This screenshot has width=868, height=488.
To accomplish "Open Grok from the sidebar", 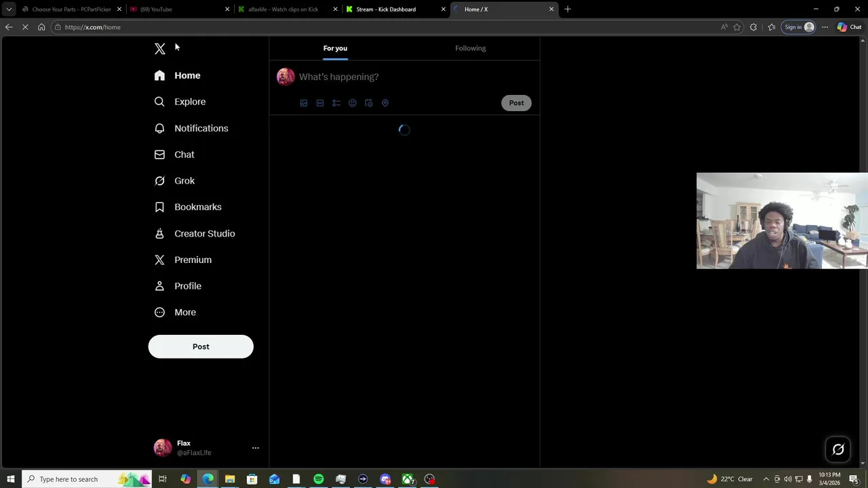I will pos(175,181).
